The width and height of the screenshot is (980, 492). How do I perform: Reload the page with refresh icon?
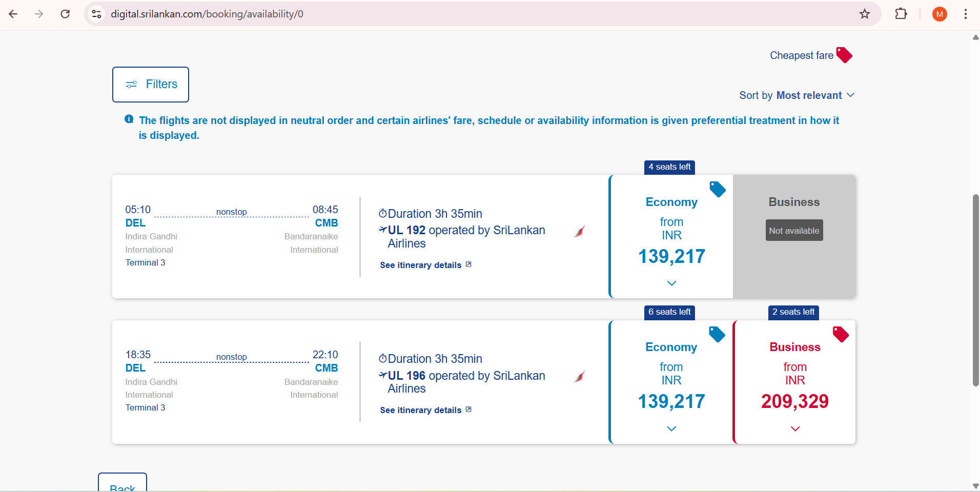point(65,14)
